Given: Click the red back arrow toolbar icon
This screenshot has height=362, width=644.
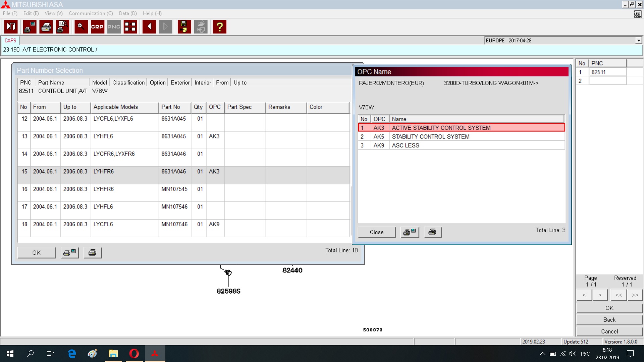Looking at the screenshot, I should [x=149, y=27].
